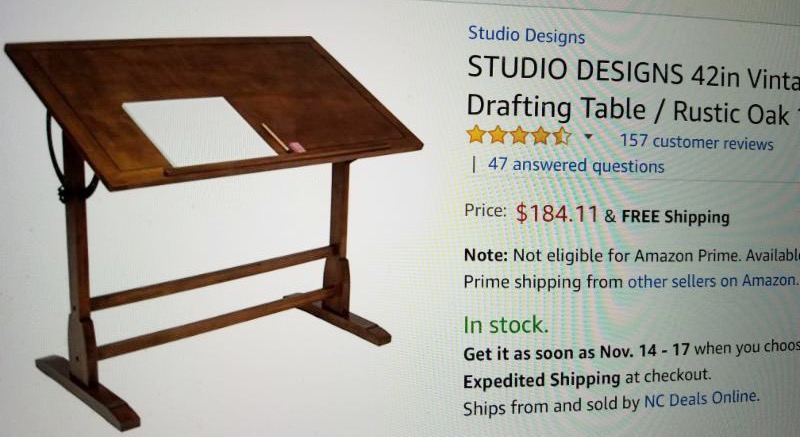Click the half-filled fifth star icon
Screen dimensions: 800x437
pyautogui.click(x=562, y=136)
